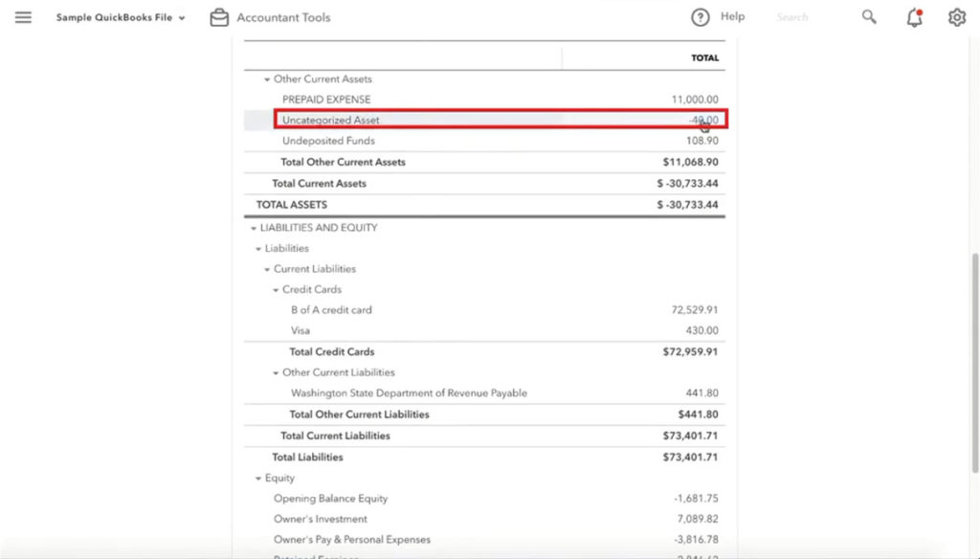Open the Undeposited Funds amount 108.90
Image resolution: width=980 pixels, height=559 pixels.
click(702, 141)
